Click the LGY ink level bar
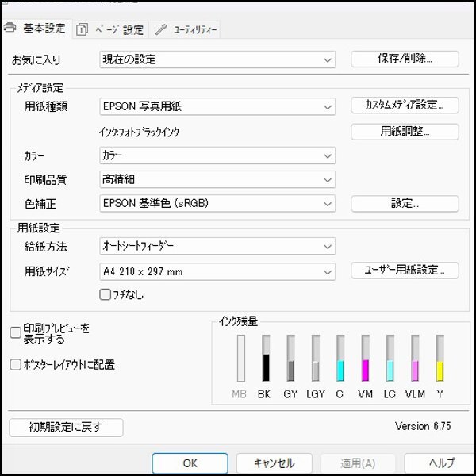The image size is (476, 476). [316, 359]
